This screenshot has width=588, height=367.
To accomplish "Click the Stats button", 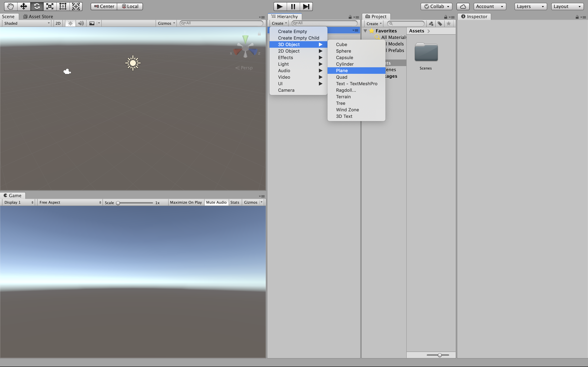I will tap(234, 202).
